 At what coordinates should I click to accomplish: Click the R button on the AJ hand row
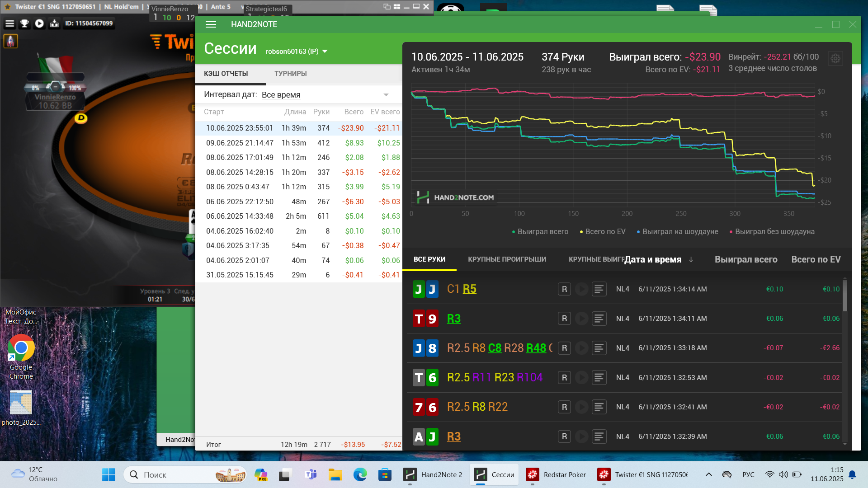564,436
